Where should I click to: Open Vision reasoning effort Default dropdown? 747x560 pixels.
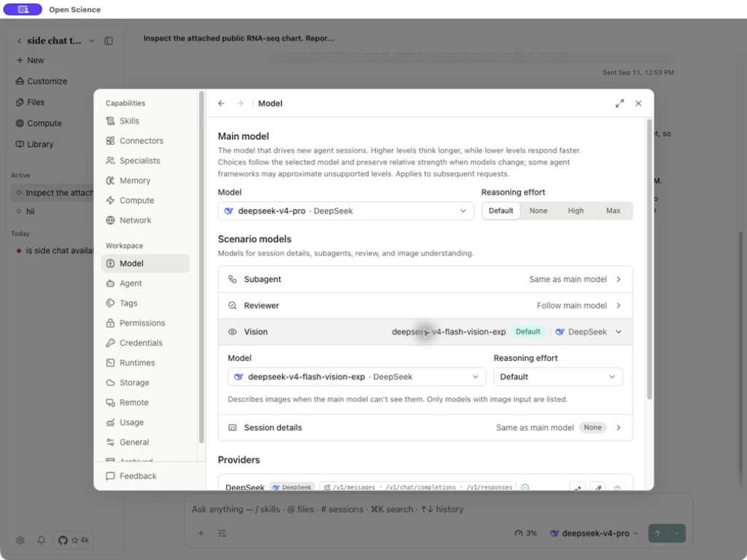[558, 377]
